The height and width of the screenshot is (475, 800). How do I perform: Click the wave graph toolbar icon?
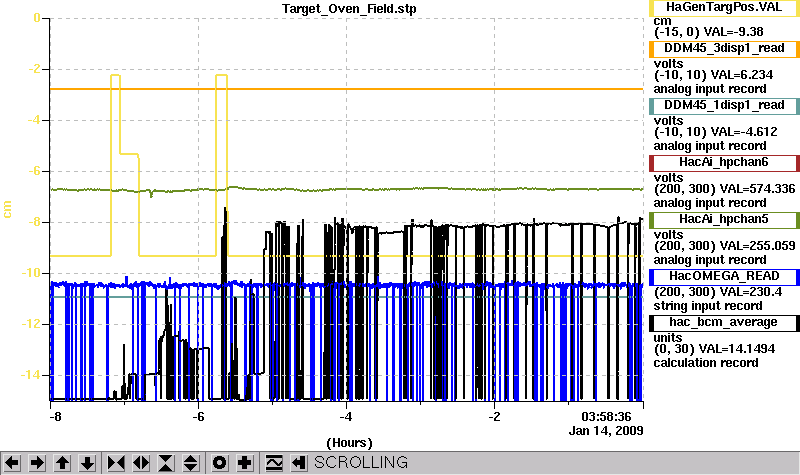pos(273,463)
